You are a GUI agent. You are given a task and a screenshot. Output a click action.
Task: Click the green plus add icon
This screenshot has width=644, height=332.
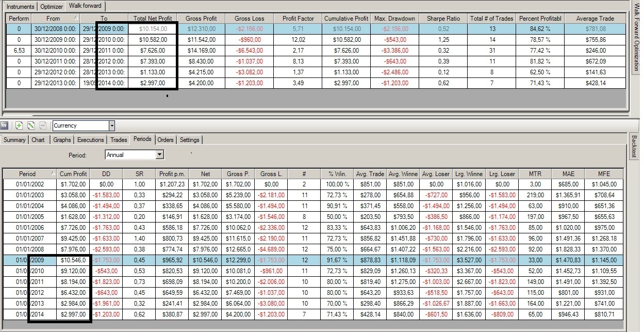click(x=19, y=125)
